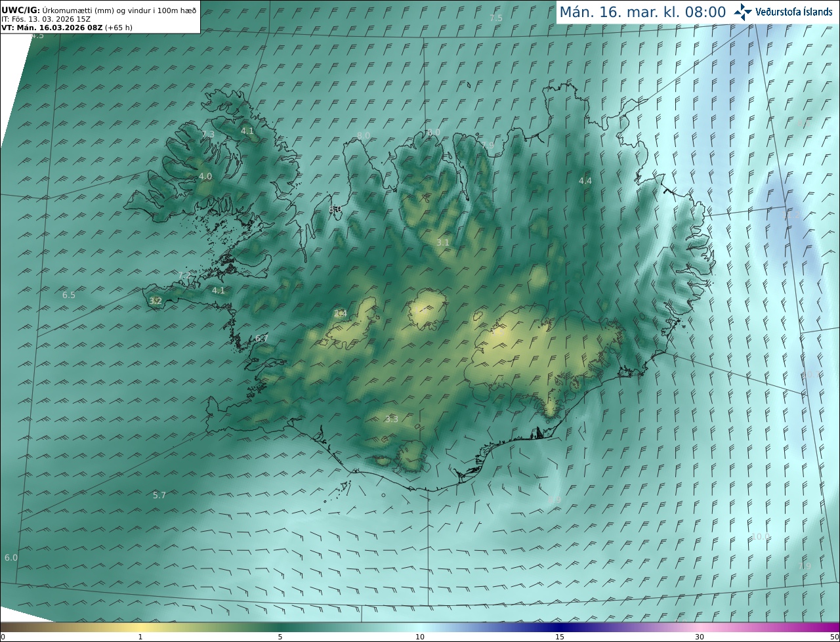
Task: Click the 6.7 value on the west coast
Action: [262, 338]
